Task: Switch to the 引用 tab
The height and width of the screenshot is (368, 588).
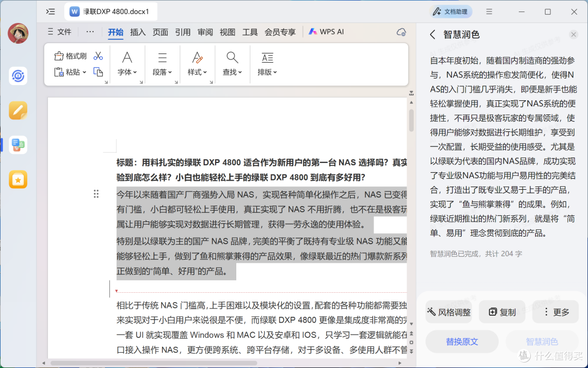Action: [182, 32]
